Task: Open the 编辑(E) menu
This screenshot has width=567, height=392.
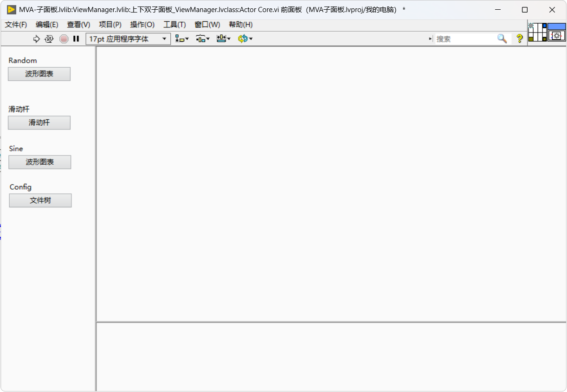Action: (x=47, y=25)
